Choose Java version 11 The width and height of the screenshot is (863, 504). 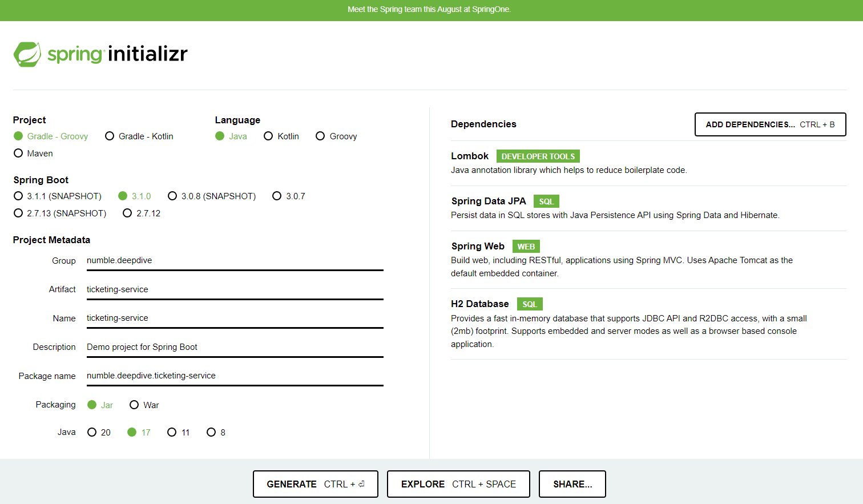click(179, 432)
